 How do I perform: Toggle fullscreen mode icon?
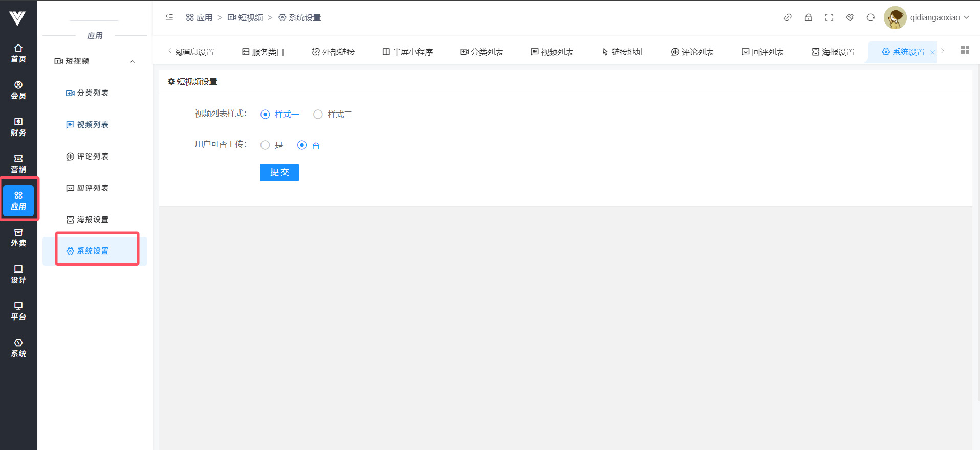[x=829, y=17]
